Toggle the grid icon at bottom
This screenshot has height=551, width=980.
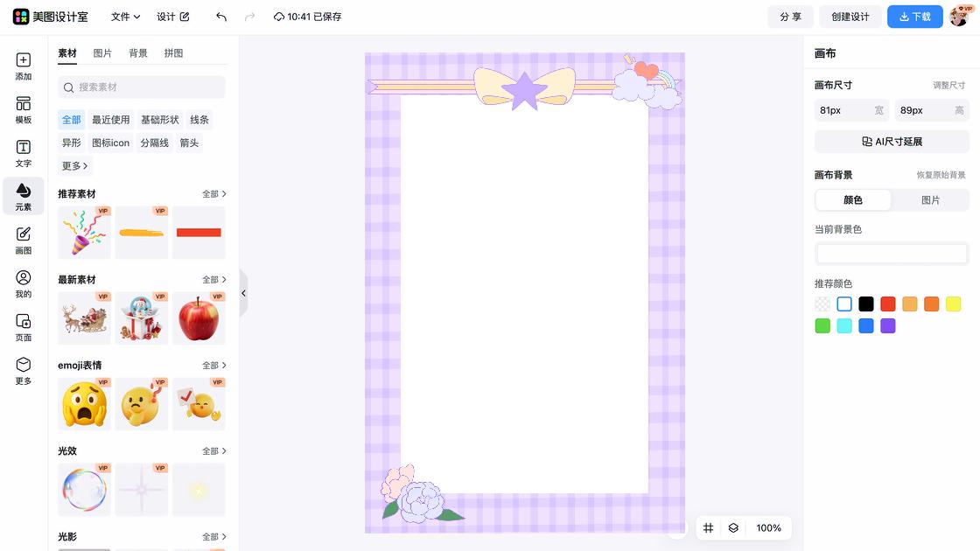(709, 528)
